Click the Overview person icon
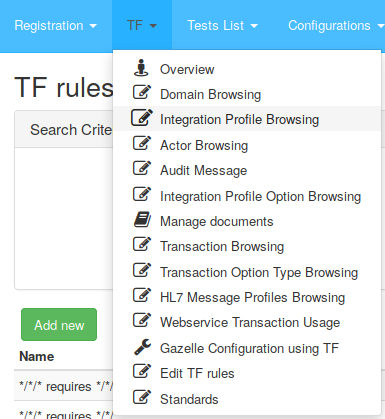385x419 pixels. (141, 68)
